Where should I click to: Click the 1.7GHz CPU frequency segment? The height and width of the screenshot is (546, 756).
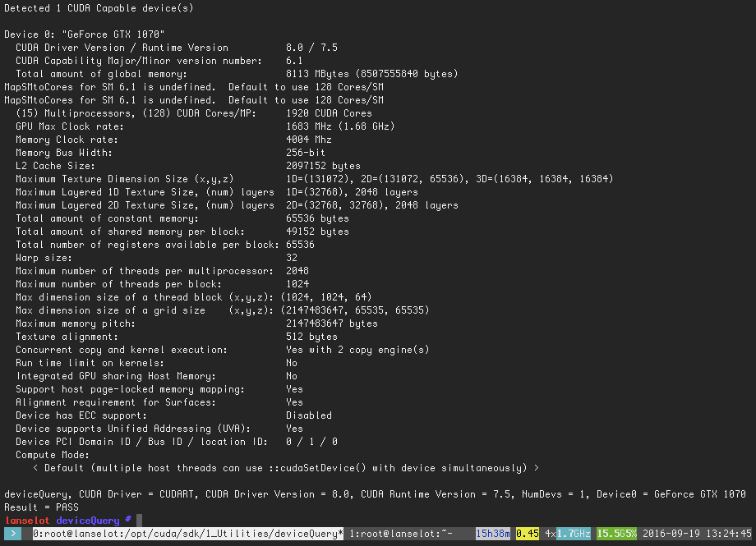point(574,534)
